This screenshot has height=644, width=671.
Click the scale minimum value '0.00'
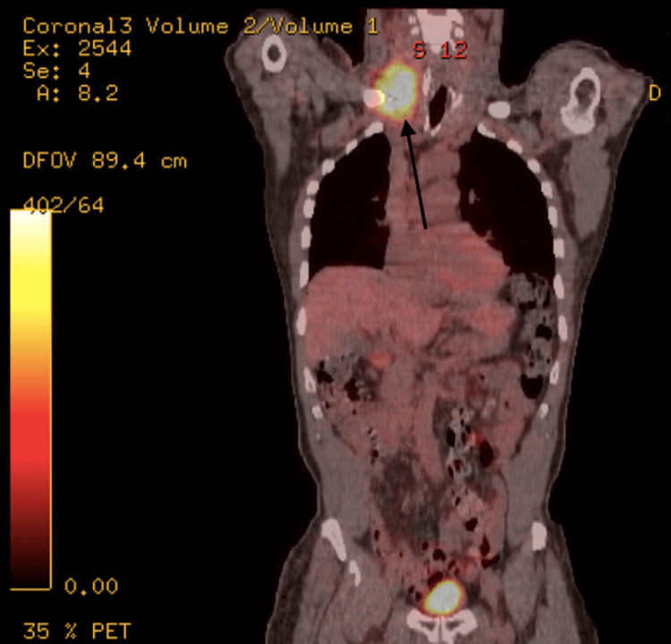click(x=91, y=586)
